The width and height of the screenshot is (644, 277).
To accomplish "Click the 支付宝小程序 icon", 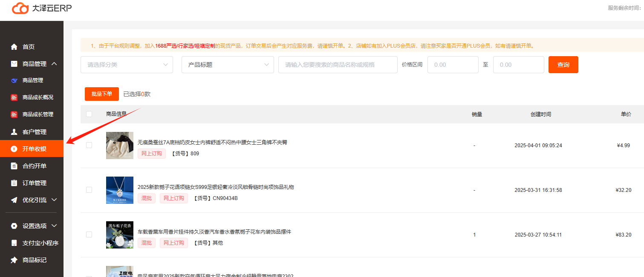I will 14,243.
